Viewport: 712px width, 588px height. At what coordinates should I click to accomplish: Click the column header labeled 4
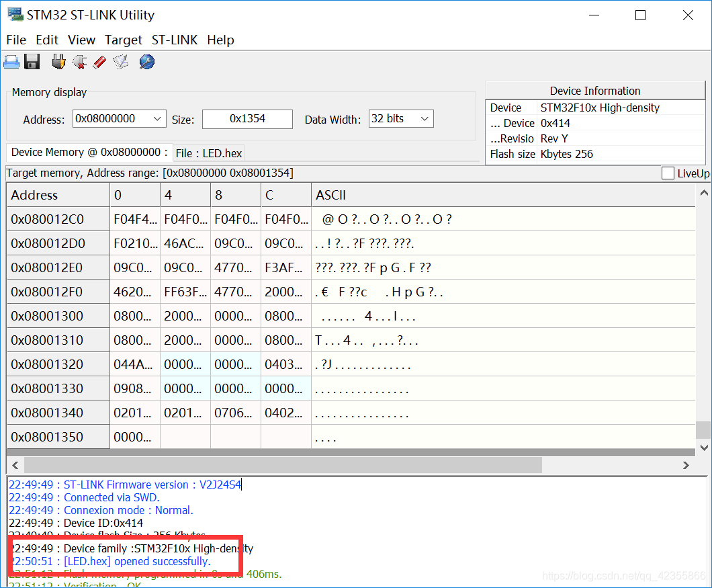point(185,195)
